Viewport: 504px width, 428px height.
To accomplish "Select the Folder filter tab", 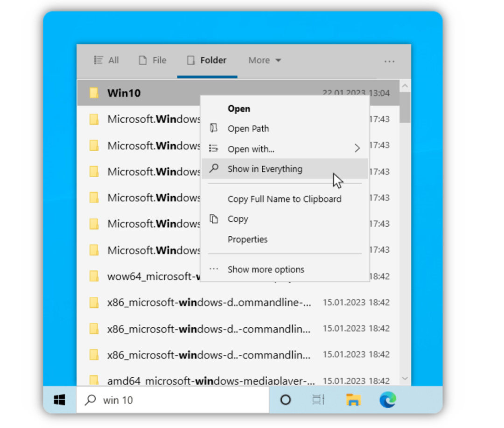I will tap(207, 60).
